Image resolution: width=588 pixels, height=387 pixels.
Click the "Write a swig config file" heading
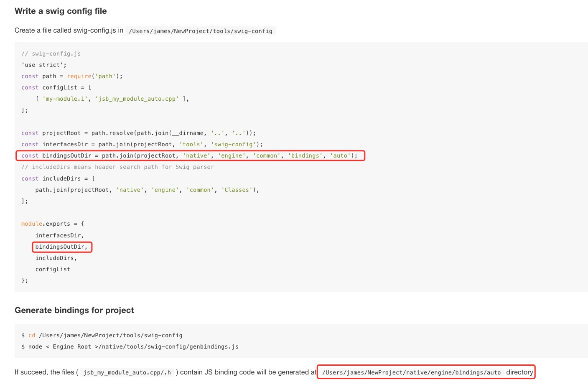pos(61,11)
